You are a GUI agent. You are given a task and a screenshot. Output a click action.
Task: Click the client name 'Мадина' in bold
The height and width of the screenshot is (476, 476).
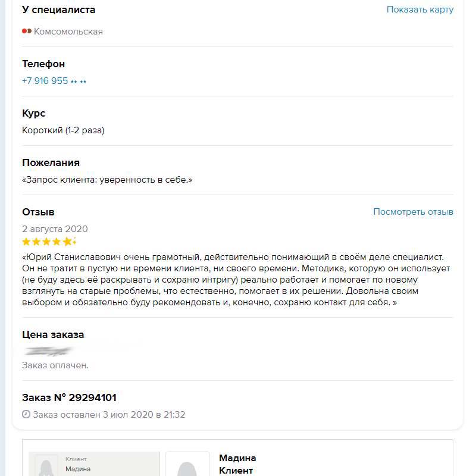237,458
